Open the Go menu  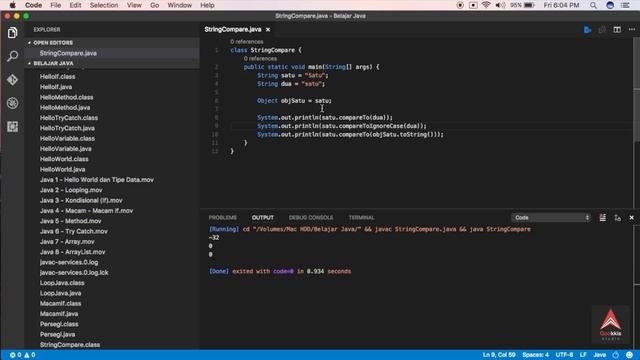tap(154, 5)
